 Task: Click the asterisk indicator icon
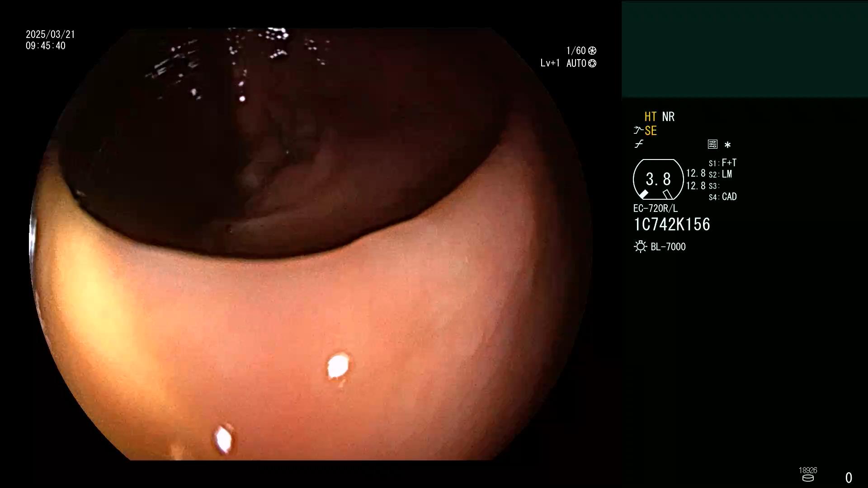(x=727, y=145)
